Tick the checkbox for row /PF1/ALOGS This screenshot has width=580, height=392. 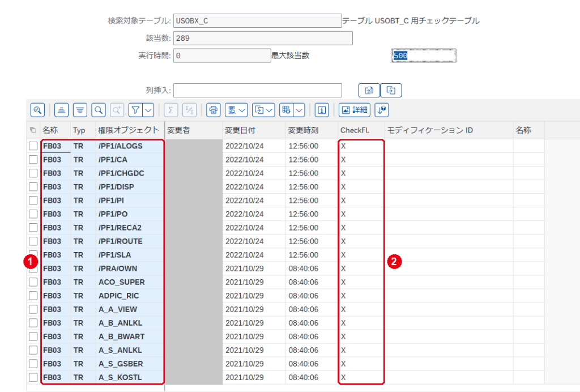(x=33, y=146)
